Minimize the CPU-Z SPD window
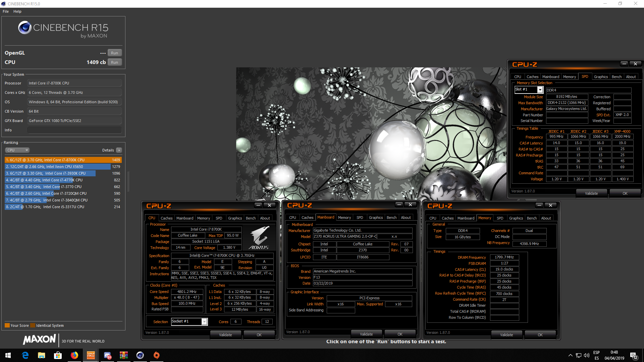 pos(624,64)
